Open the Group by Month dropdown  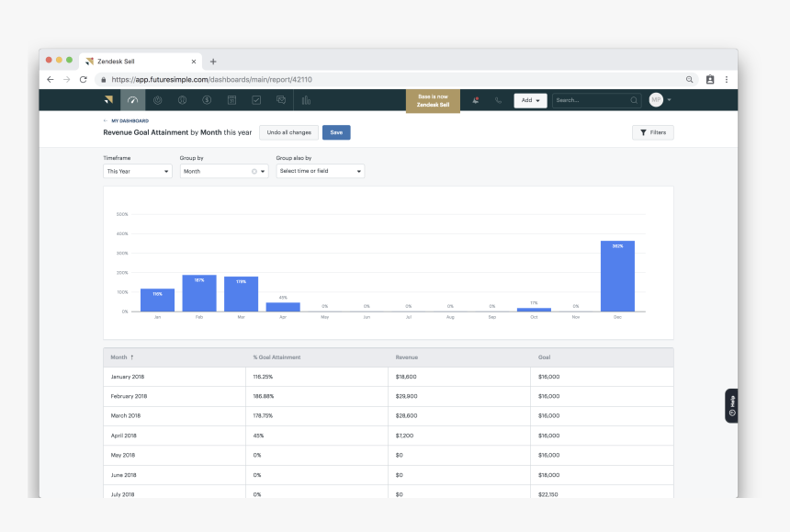(224, 171)
